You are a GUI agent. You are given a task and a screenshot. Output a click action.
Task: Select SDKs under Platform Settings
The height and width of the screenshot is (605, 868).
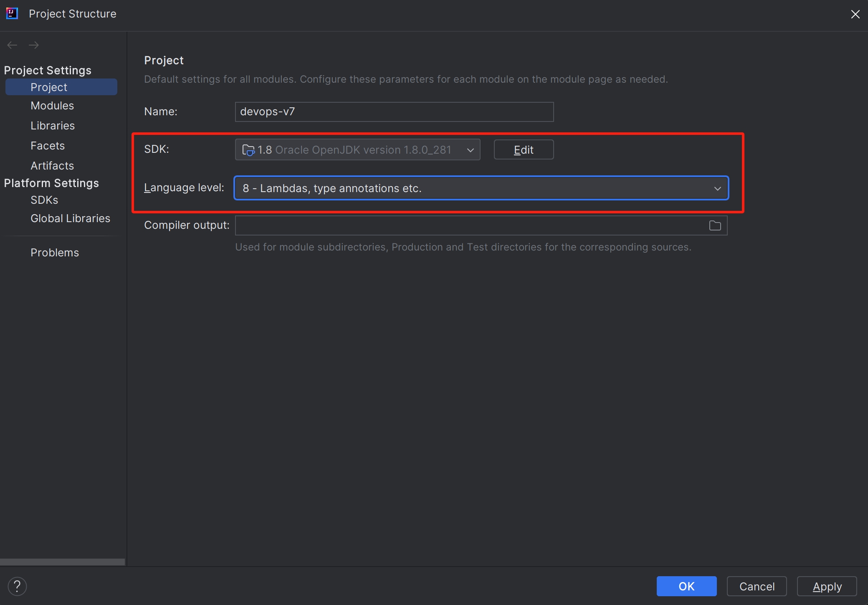[44, 200]
